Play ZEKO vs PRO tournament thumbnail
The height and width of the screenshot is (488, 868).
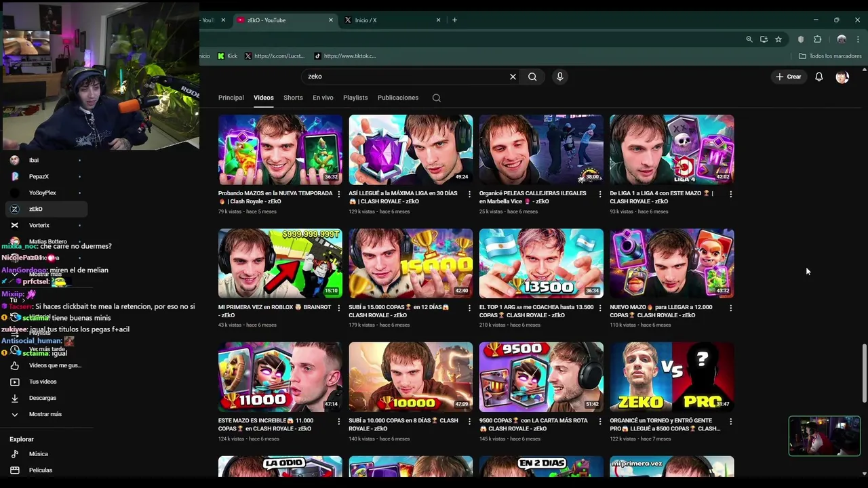(671, 378)
